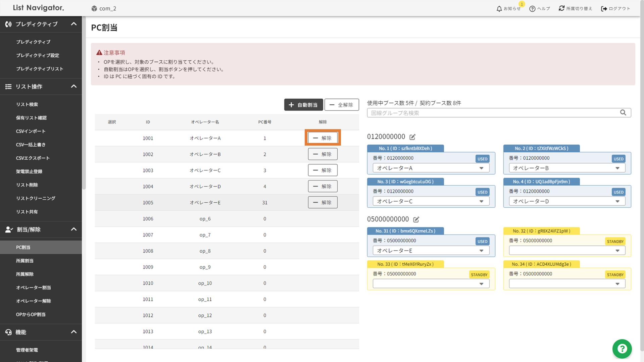Click the STANDBY badge on booth No. 32

(615, 242)
